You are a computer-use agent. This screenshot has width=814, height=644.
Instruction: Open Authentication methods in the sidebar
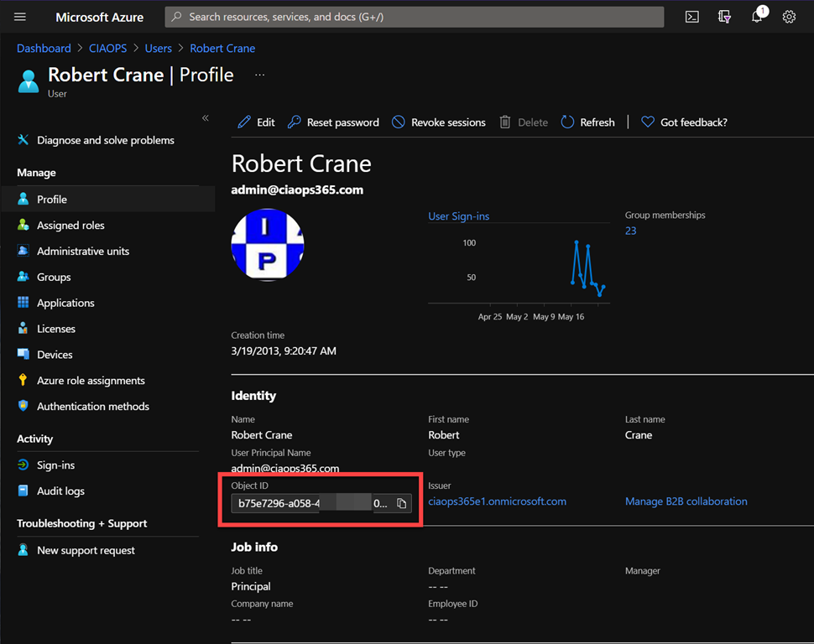92,407
